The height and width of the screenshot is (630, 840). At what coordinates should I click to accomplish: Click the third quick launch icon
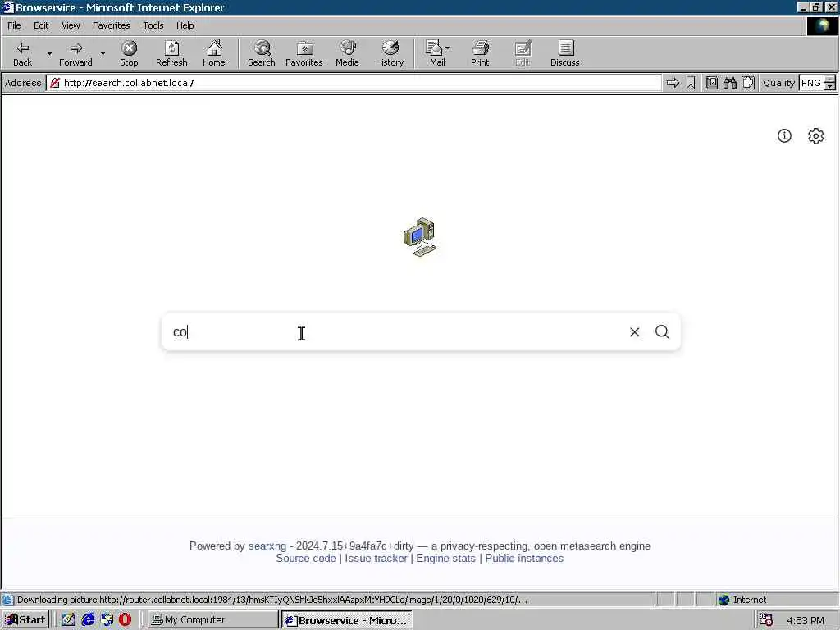107,620
